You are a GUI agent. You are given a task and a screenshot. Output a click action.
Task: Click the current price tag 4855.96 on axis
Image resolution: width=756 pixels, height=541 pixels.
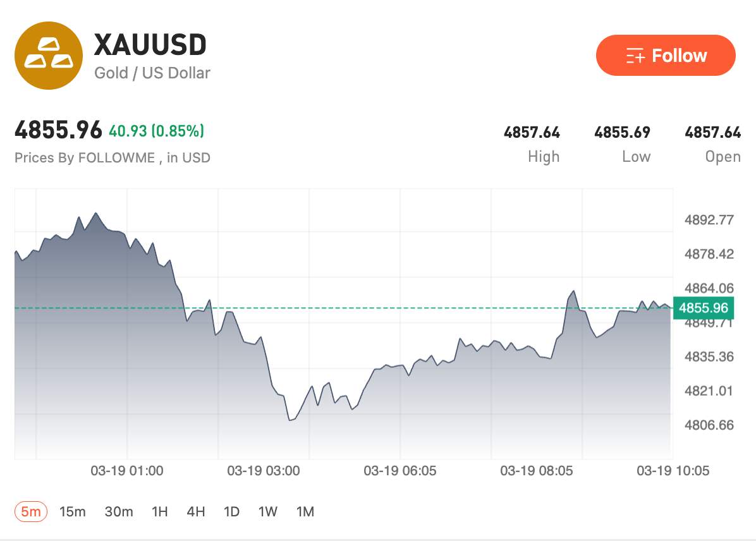pyautogui.click(x=704, y=308)
